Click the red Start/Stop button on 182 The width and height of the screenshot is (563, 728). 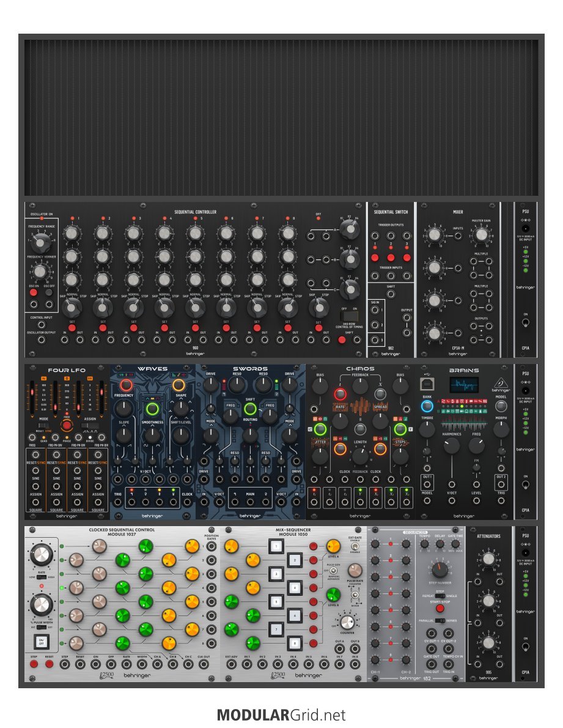point(440,608)
